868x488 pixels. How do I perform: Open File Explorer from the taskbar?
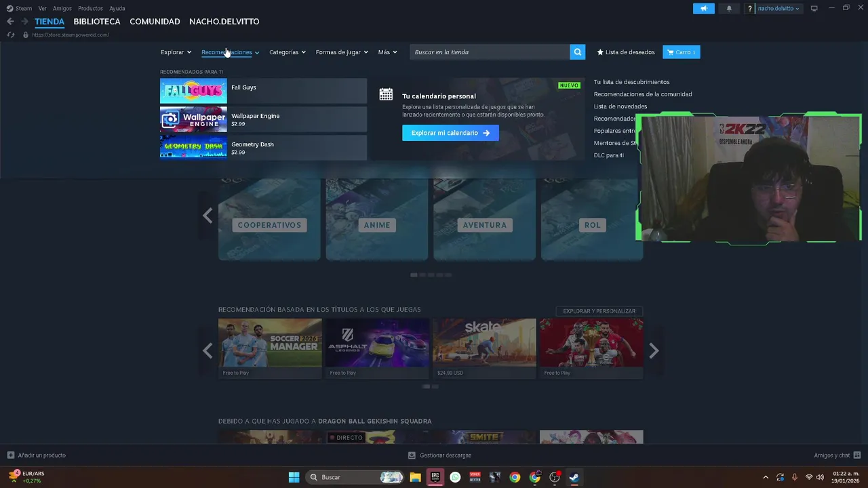(x=415, y=477)
